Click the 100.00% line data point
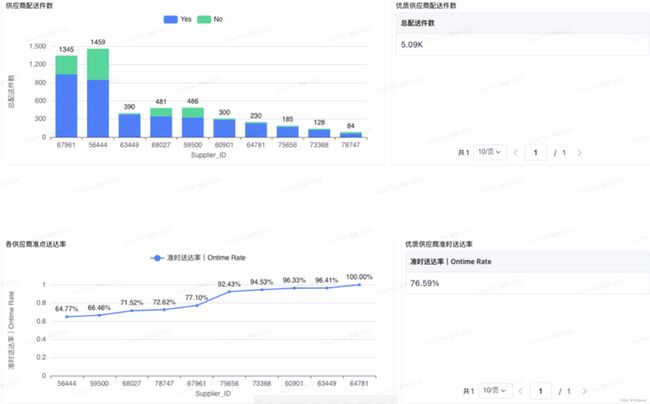Image resolution: width=650 pixels, height=404 pixels. tap(359, 285)
